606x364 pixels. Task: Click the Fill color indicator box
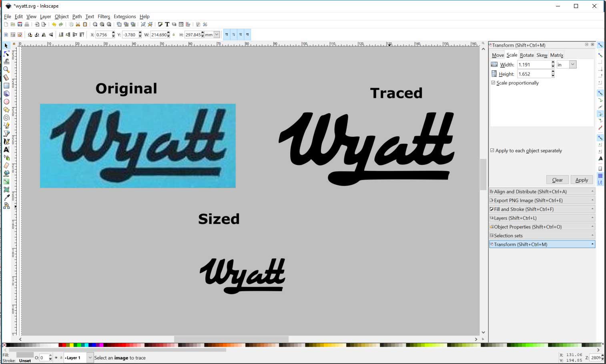25,355
